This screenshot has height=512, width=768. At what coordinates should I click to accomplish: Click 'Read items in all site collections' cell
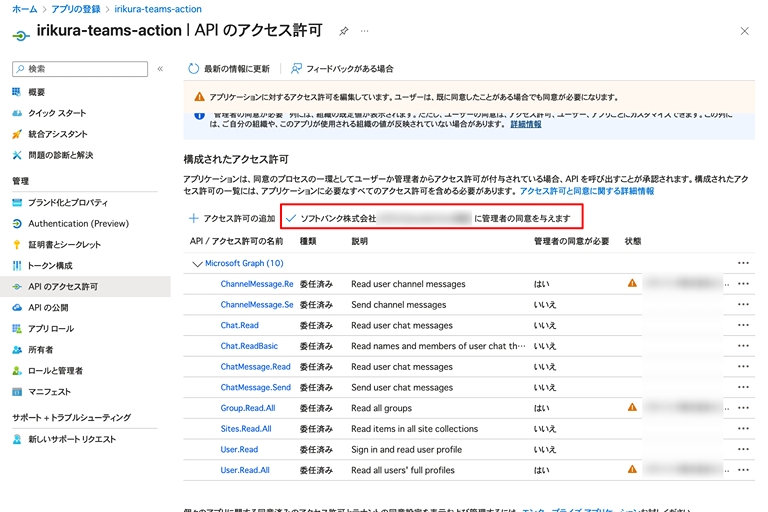[414, 429]
